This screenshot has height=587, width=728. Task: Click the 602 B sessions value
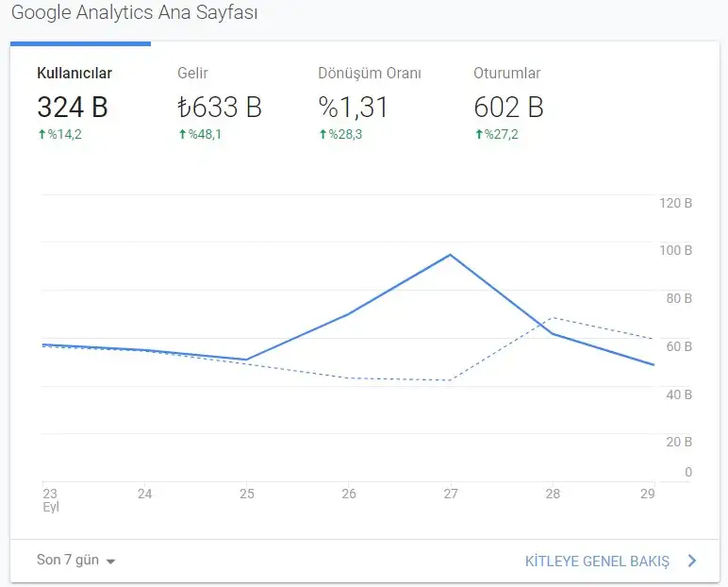click(508, 107)
